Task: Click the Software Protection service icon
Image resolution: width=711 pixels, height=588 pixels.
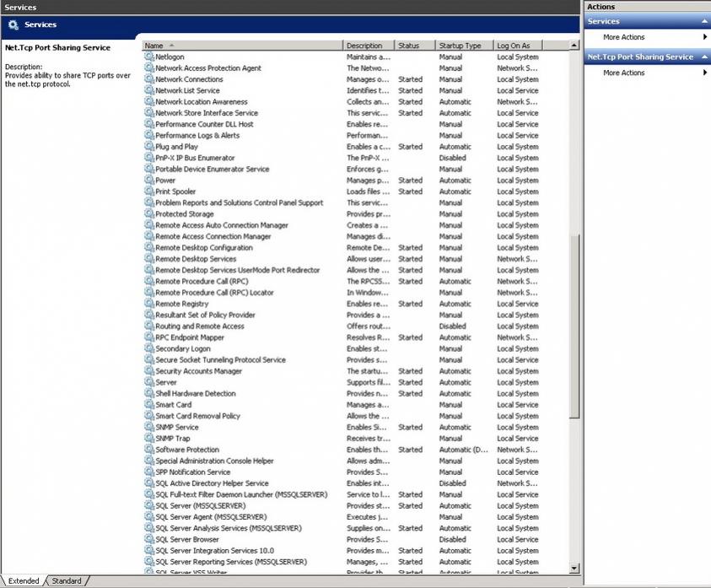Action: click(x=148, y=450)
